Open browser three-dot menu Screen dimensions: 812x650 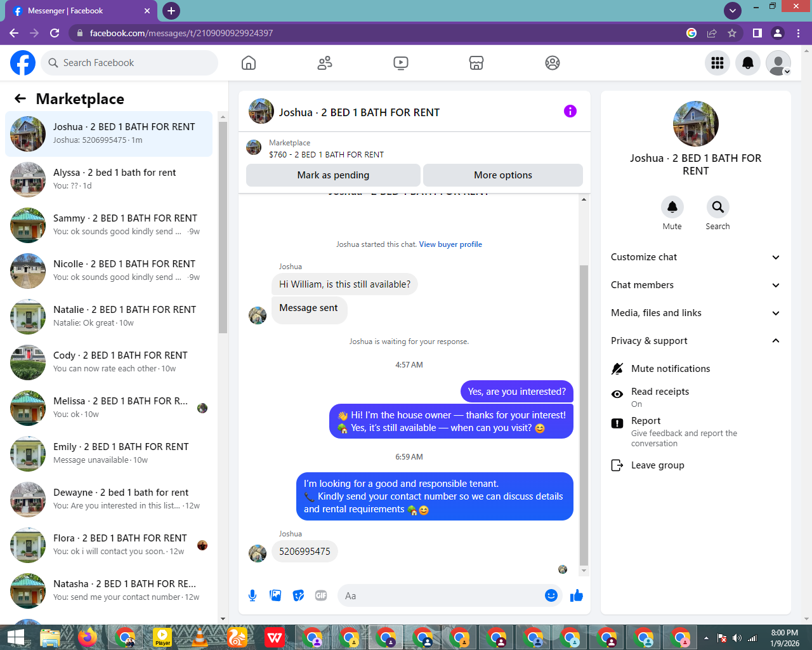(798, 33)
